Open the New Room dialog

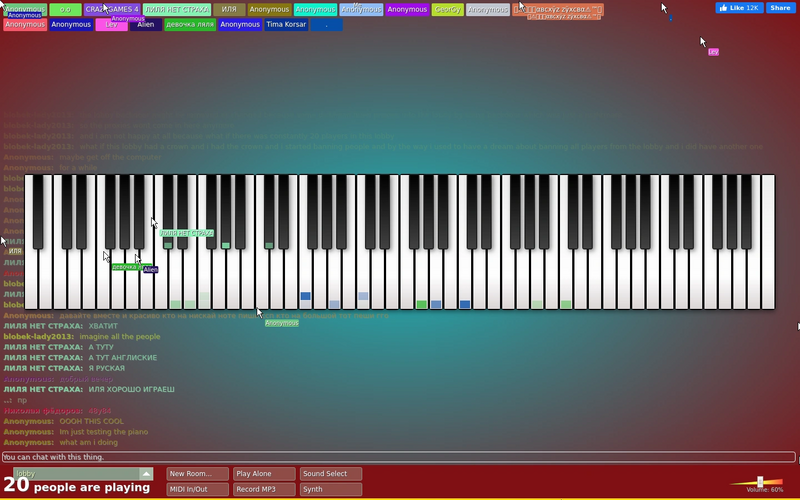[197, 473]
